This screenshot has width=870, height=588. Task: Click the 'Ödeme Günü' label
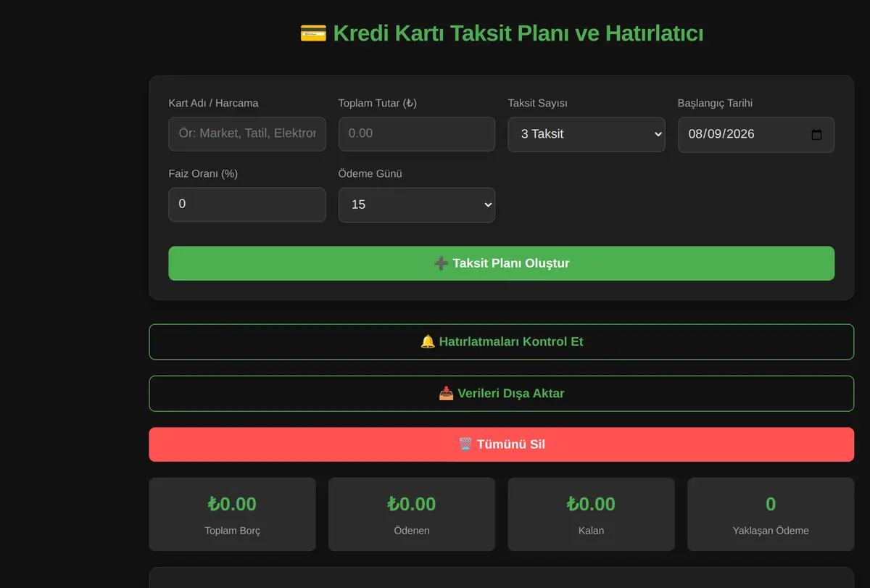pos(370,173)
